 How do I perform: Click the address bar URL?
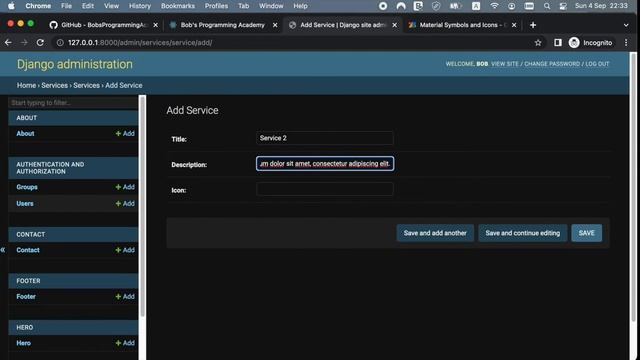(x=140, y=42)
